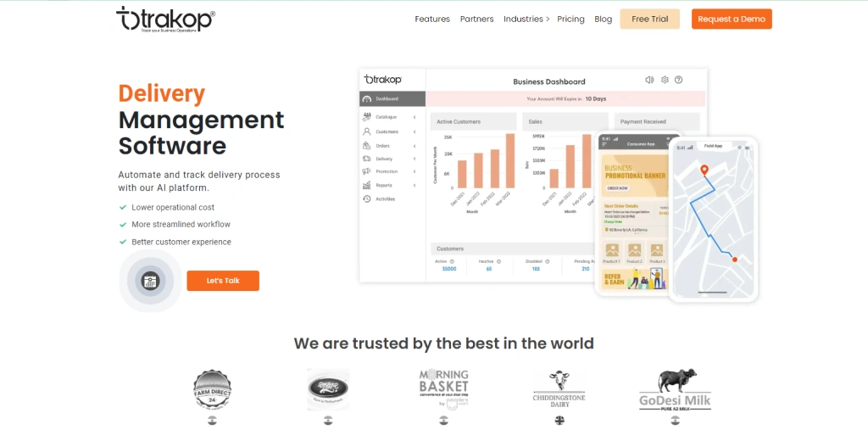Image resolution: width=868 pixels, height=441 pixels.
Task: Click the trakop logo inside the dashboard
Action: (x=382, y=79)
